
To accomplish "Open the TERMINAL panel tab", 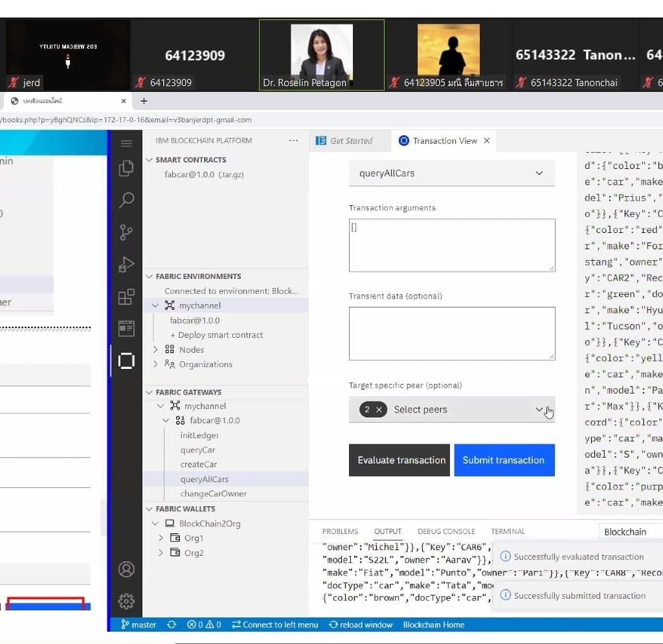I will 508,531.
